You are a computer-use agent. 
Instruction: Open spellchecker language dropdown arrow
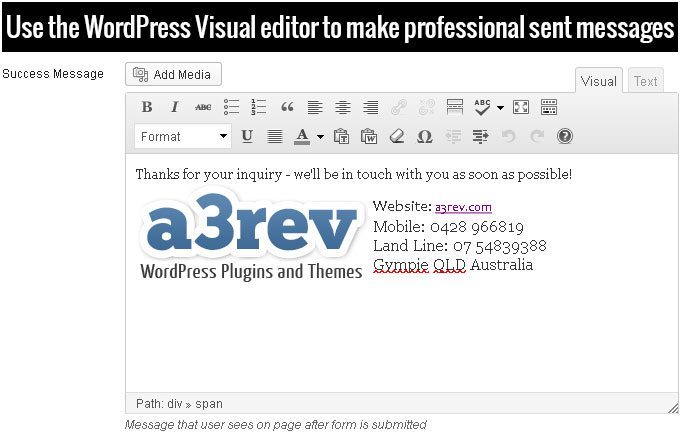tap(500, 107)
